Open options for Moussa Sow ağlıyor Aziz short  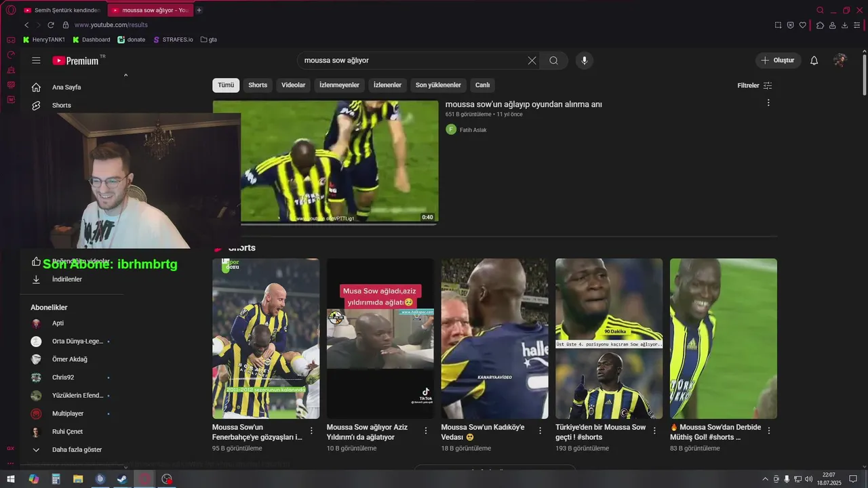[x=426, y=430]
